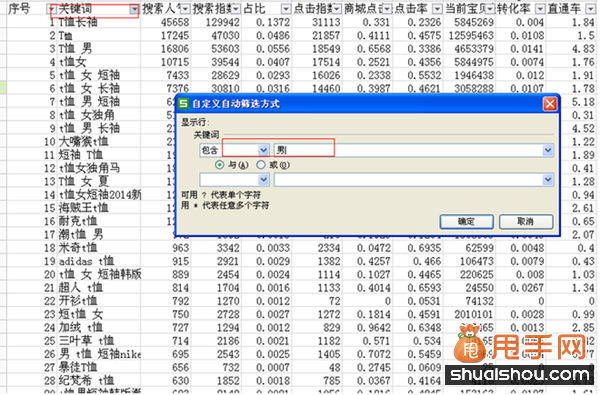
Task: Select cell with keyword t恤女
Action: click(99, 62)
